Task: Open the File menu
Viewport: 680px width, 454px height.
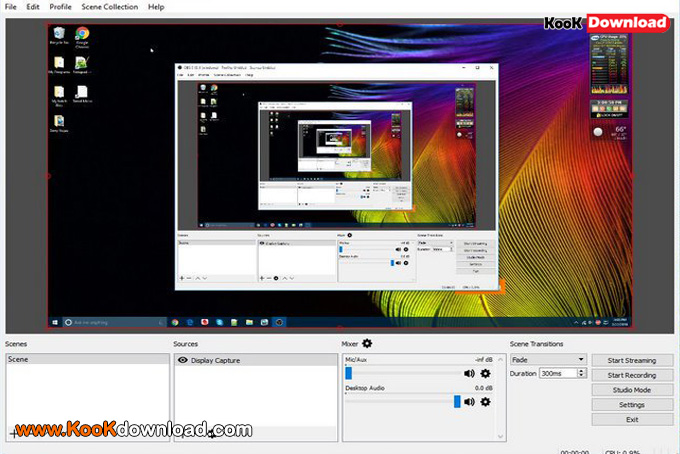Action: click(x=11, y=7)
